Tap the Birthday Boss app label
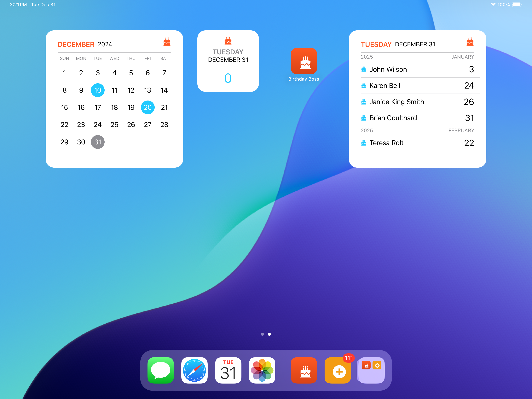This screenshot has width=532, height=399. (304, 79)
